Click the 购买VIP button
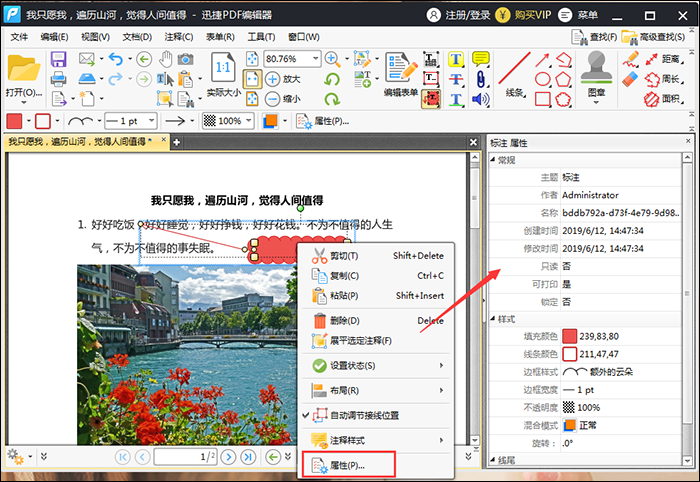700x482 pixels. (524, 15)
